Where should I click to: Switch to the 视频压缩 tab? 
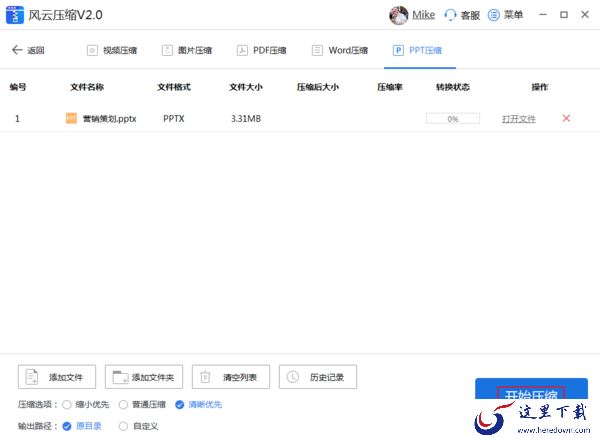112,50
